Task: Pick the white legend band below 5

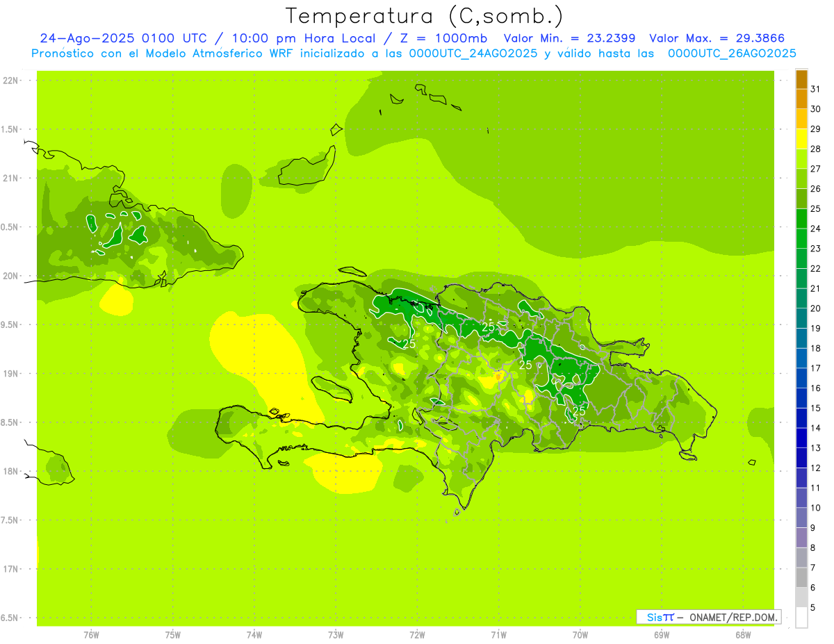Action: pyautogui.click(x=801, y=618)
